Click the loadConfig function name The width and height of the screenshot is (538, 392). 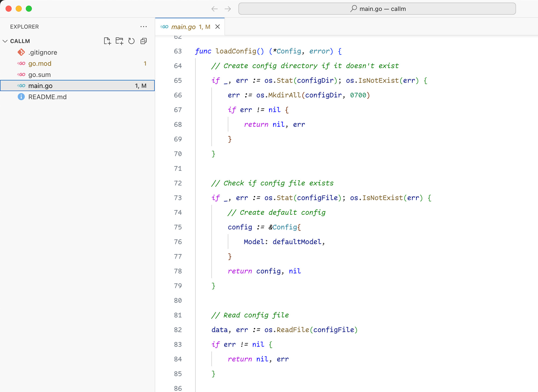236,51
